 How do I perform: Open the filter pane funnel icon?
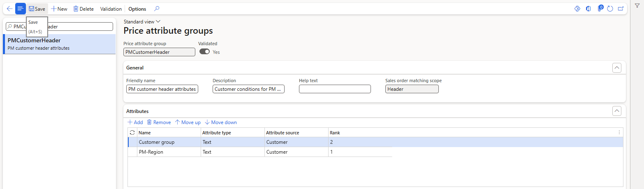(x=637, y=5)
